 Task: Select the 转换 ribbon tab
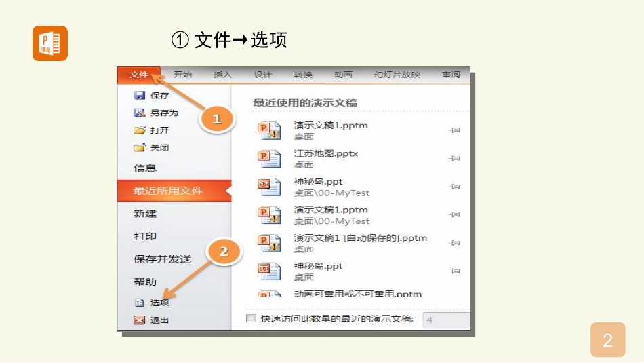point(303,75)
